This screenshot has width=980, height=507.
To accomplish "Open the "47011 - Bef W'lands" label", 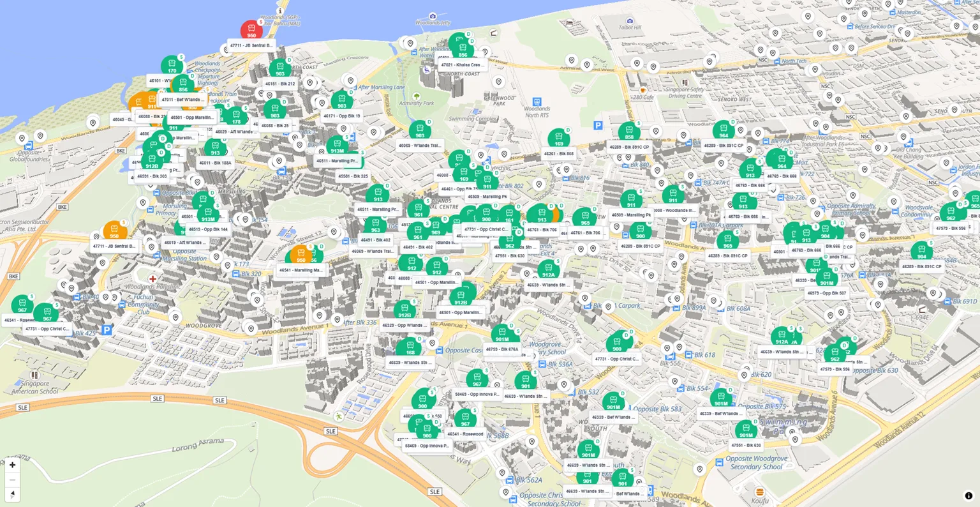I will [182, 100].
